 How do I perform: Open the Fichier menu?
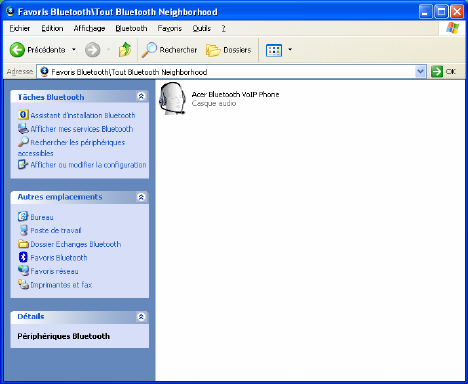point(20,29)
